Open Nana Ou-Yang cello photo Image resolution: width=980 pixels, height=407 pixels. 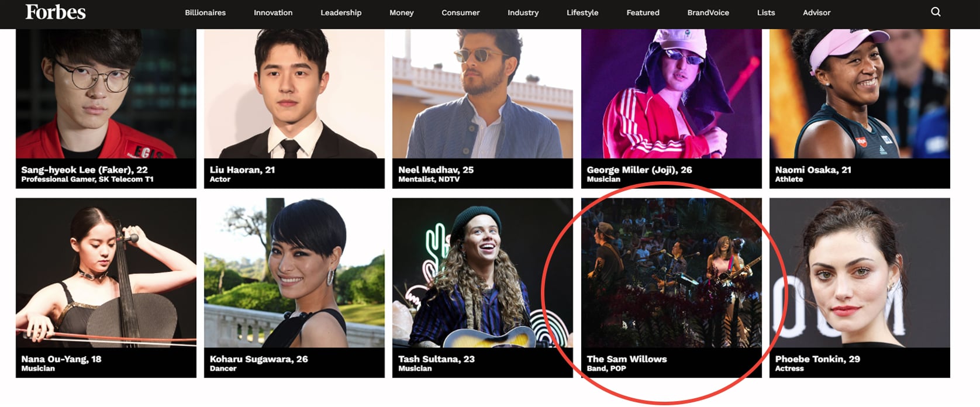(x=106, y=273)
